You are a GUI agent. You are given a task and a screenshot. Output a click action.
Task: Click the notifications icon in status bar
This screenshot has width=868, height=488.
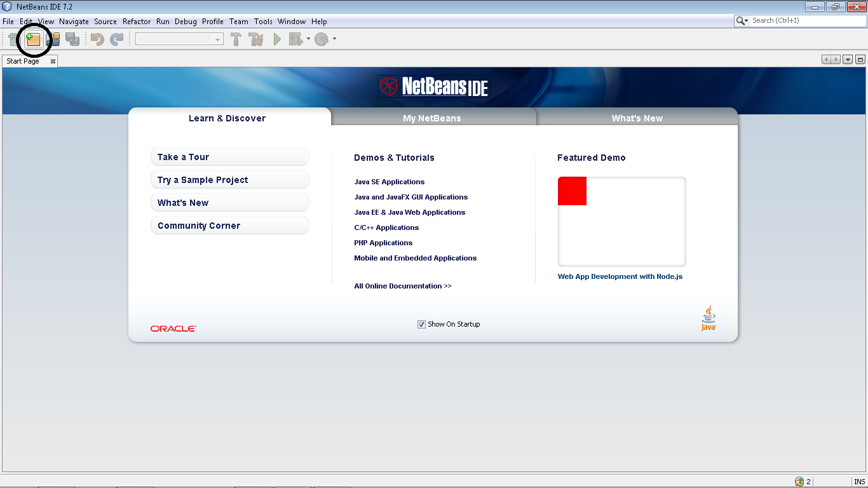[799, 482]
